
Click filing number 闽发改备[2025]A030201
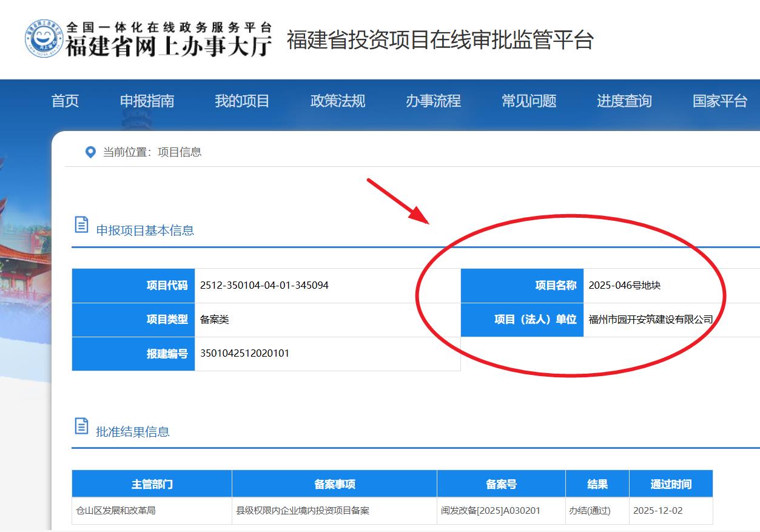click(490, 511)
